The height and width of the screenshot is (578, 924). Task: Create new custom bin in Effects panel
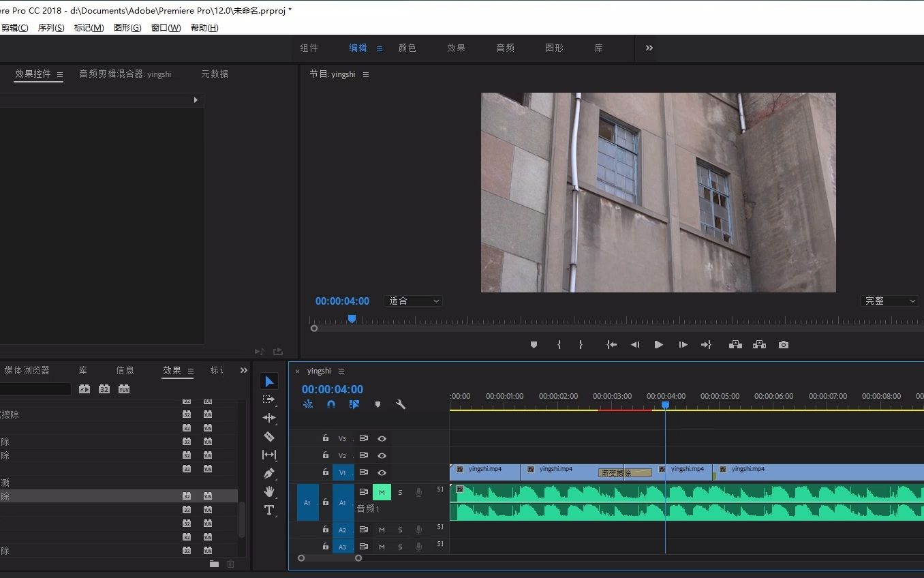point(215,564)
